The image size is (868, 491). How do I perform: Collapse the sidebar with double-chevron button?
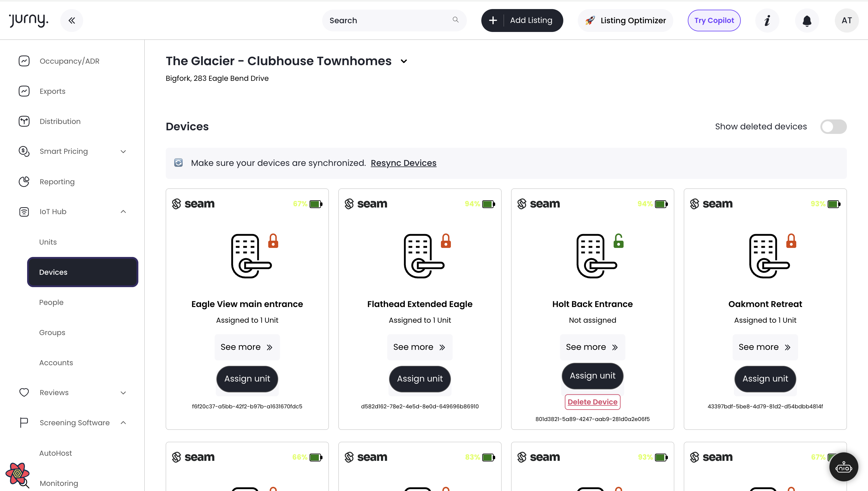point(71,21)
